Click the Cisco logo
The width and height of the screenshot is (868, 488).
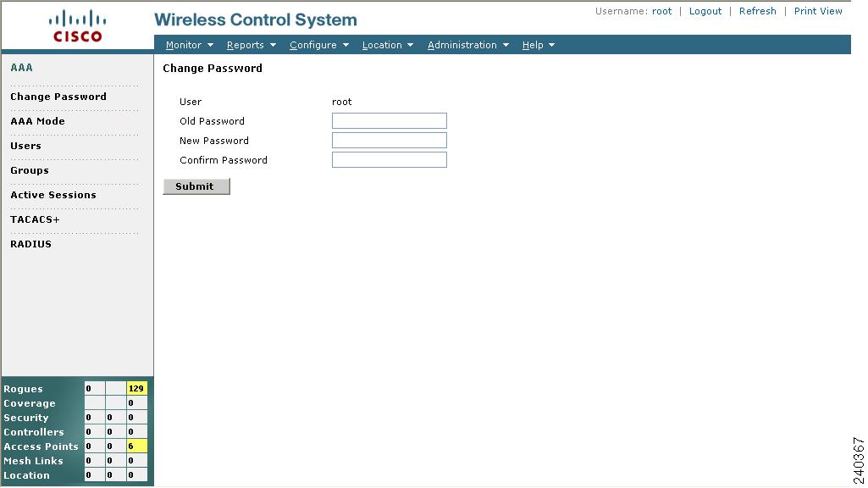[78, 26]
